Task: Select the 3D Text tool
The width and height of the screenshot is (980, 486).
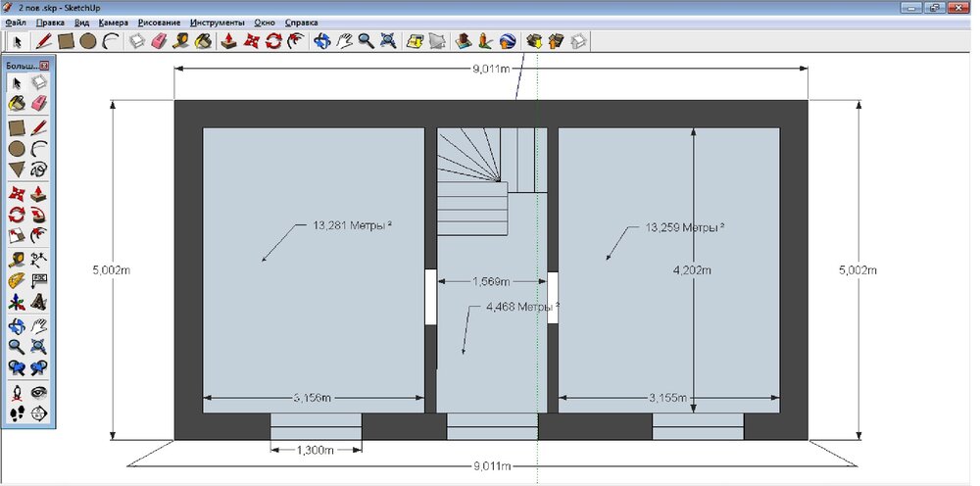Action: coord(39,301)
